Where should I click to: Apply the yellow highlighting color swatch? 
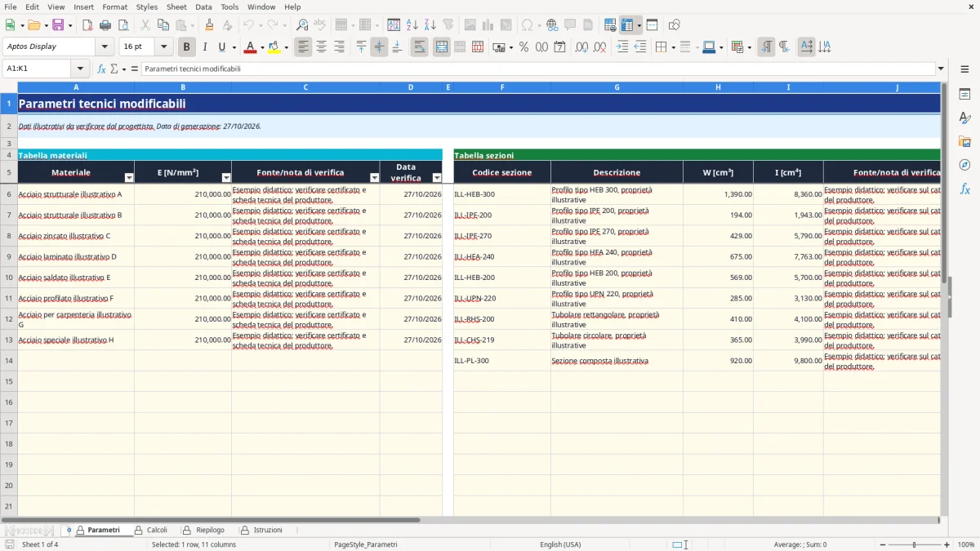coord(274,47)
